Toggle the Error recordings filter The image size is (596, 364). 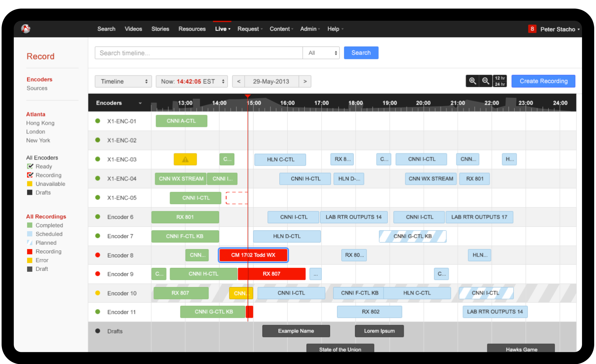coord(30,260)
